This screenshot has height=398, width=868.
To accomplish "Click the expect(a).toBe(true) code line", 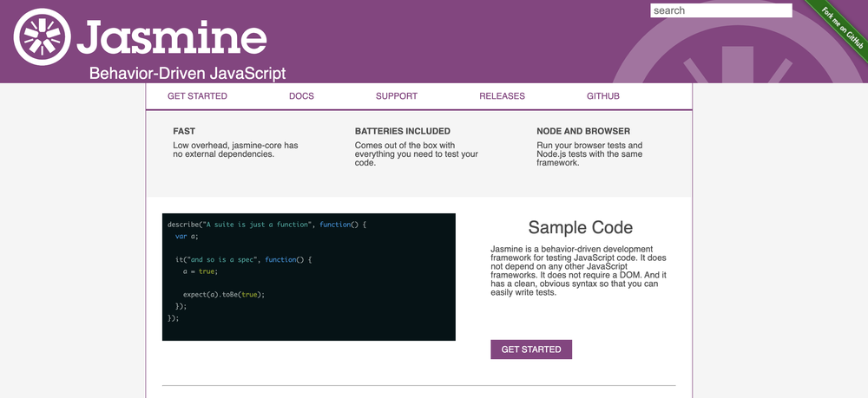I will [x=224, y=295].
